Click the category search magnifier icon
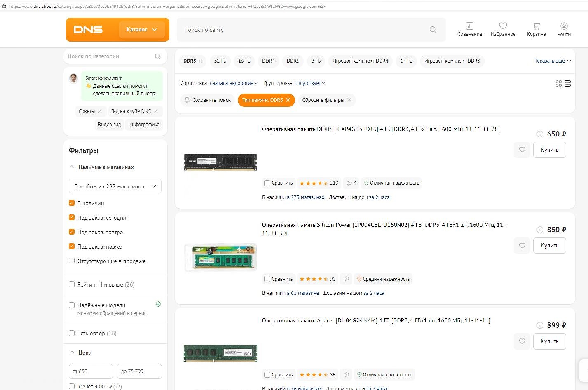The height and width of the screenshot is (390, 588). pos(157,56)
